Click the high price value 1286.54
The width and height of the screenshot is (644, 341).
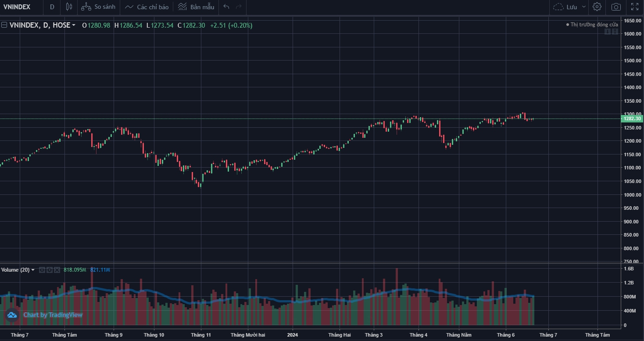131,25
